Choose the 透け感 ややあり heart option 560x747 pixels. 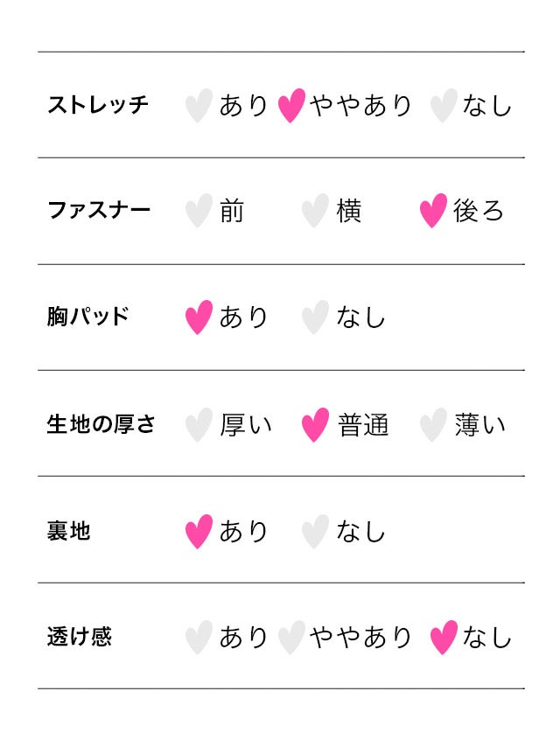coord(291,638)
